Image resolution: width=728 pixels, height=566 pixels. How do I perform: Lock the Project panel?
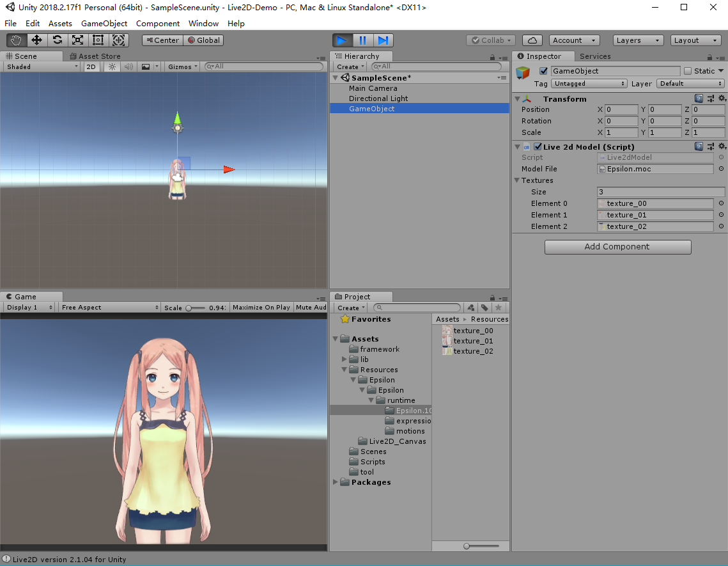(492, 297)
